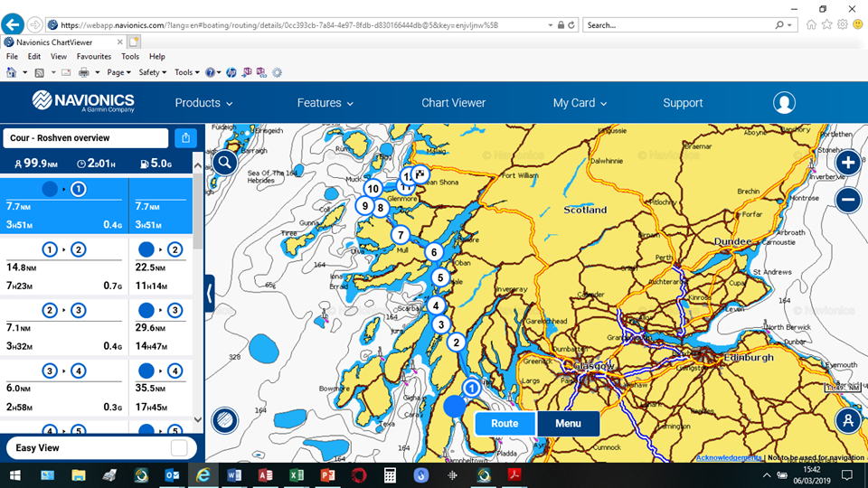Open the Safety toolbar dropdown
Viewport: 868px width, 488px height.
click(152, 72)
